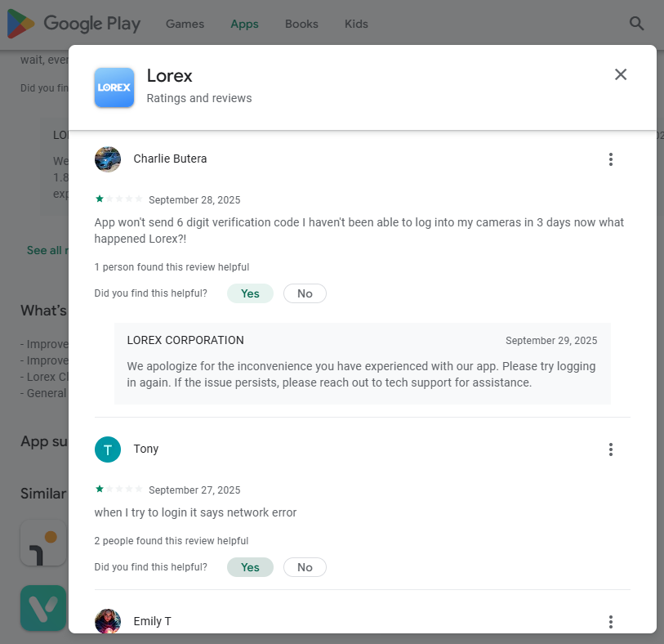Image resolution: width=664 pixels, height=644 pixels.
Task: Close the Ratings and reviews dialog
Action: tap(621, 74)
